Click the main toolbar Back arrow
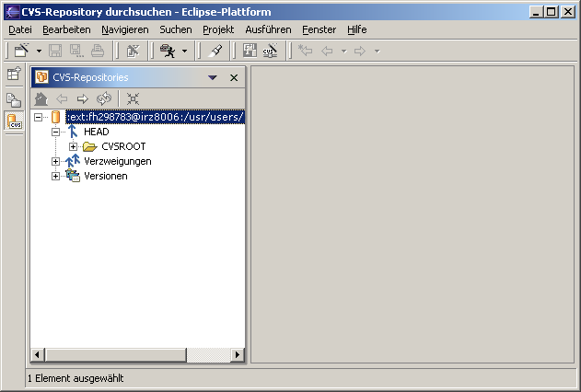581x392 pixels. coord(327,51)
